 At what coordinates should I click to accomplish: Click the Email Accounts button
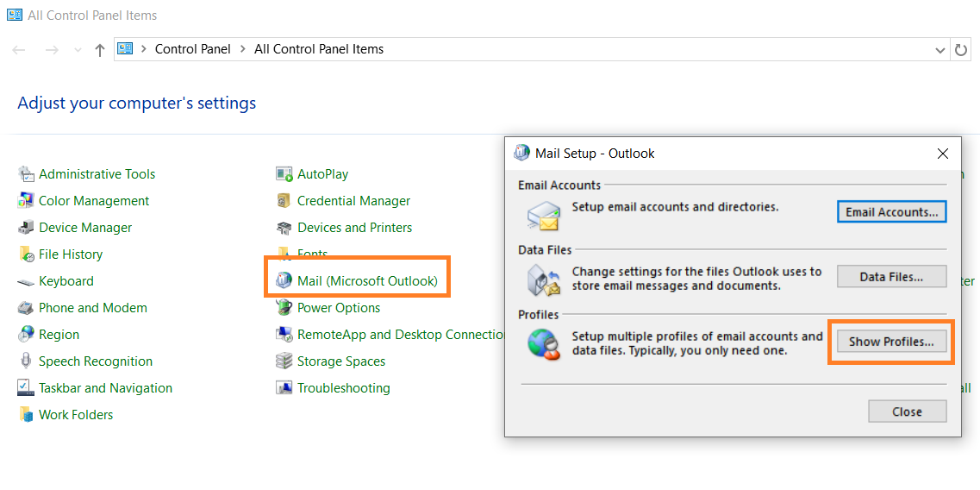[x=891, y=212]
